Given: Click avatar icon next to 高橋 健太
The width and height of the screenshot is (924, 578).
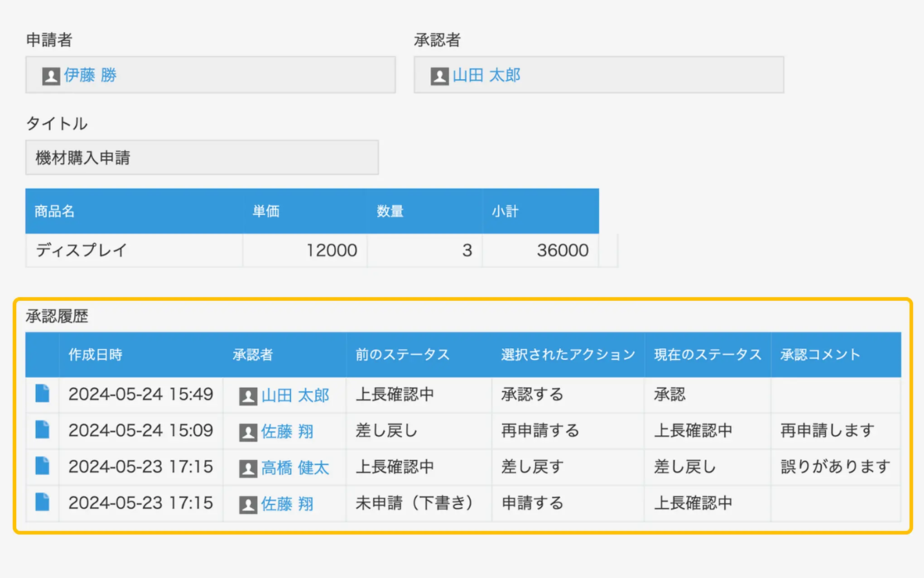Looking at the screenshot, I should click(248, 468).
